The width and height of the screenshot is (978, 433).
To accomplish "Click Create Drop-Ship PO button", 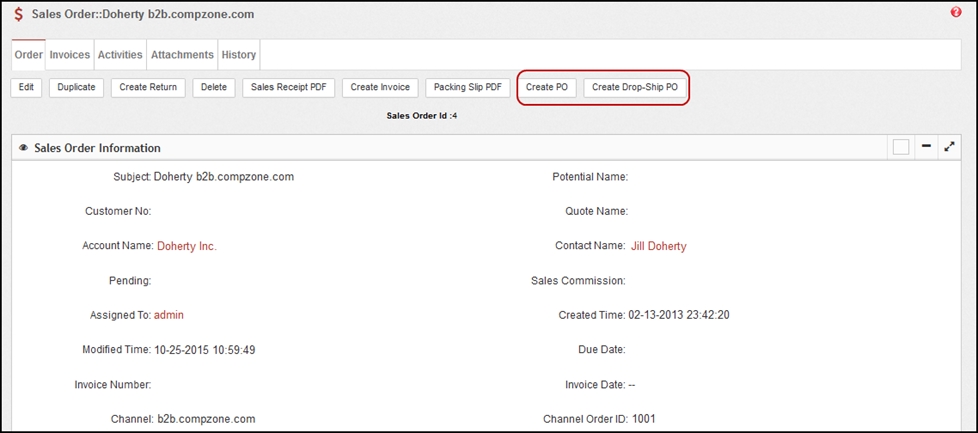I will (635, 87).
